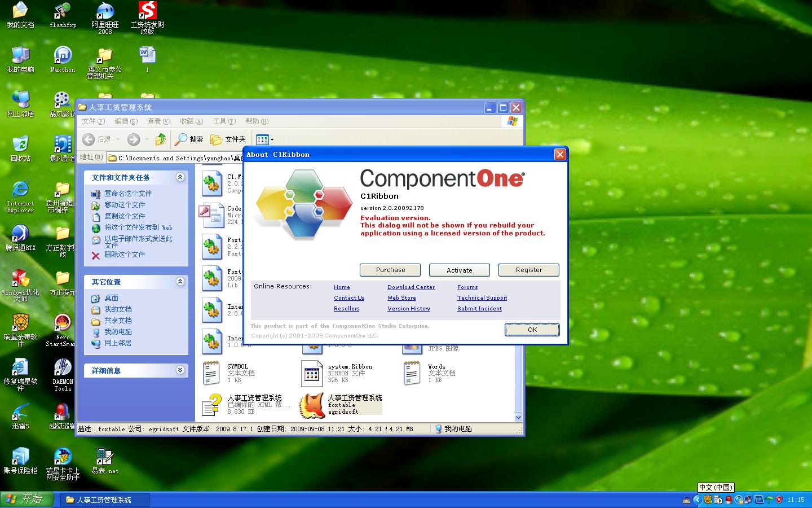Screen dimensions: 812x508
Task: View the Version History link
Action: [x=408, y=309]
